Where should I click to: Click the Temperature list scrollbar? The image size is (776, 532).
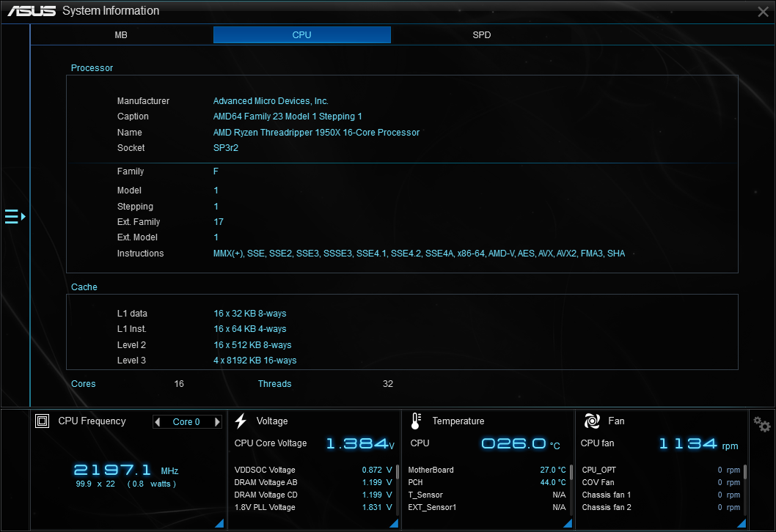click(571, 472)
